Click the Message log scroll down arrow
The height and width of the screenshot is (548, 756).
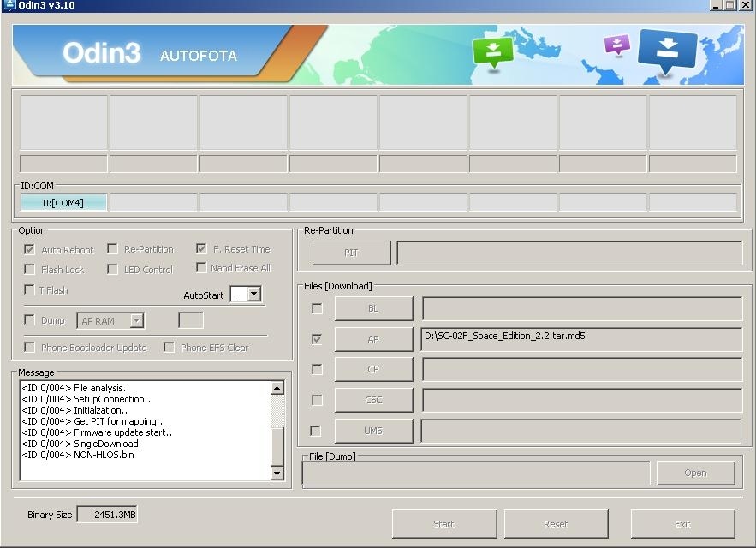point(277,474)
